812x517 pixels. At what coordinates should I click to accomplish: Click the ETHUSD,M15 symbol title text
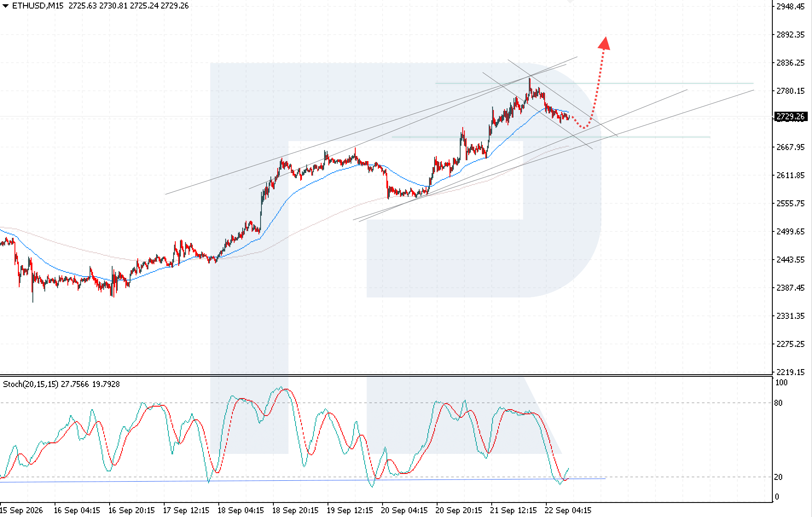coord(38,6)
